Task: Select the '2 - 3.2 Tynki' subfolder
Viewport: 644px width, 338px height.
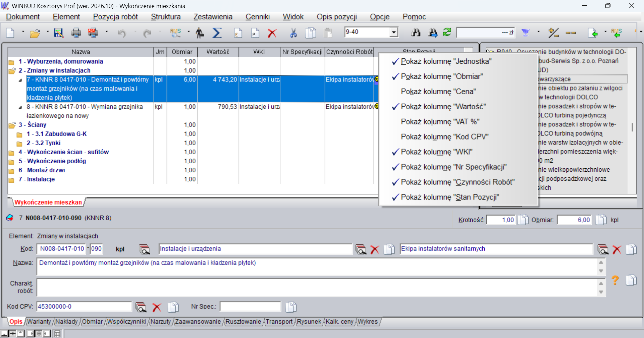Action: coord(44,143)
